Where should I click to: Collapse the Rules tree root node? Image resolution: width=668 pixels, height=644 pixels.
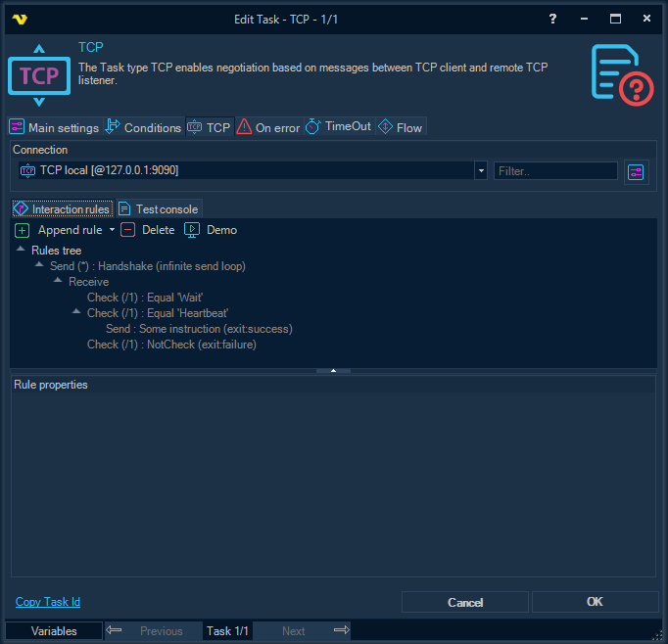pos(21,251)
